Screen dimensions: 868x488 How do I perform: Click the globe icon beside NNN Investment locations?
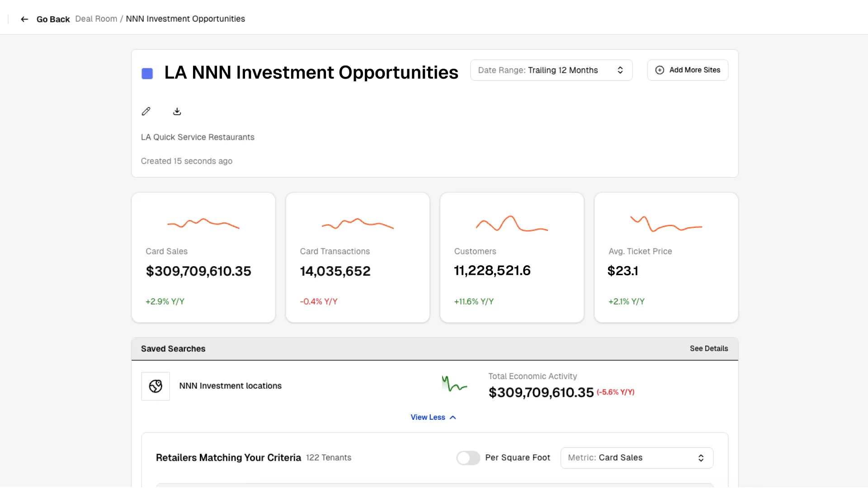[156, 386]
